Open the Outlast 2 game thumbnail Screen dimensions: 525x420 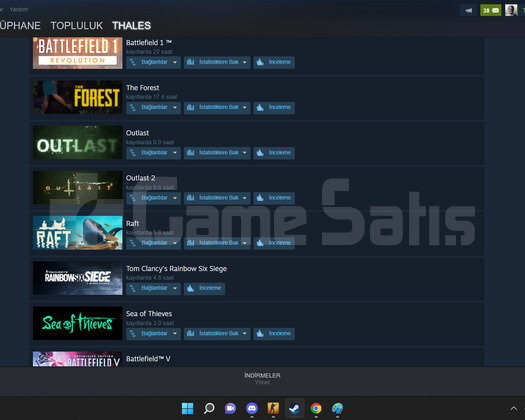[78, 188]
